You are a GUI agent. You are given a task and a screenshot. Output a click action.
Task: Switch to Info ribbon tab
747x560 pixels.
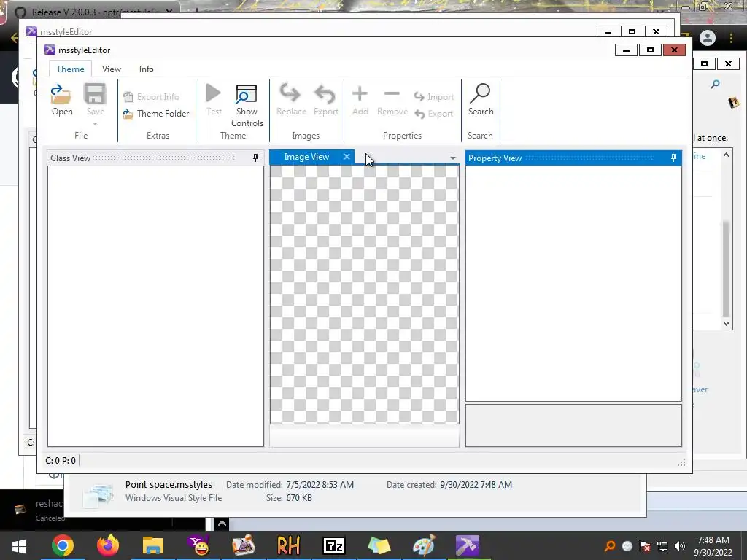(x=146, y=69)
